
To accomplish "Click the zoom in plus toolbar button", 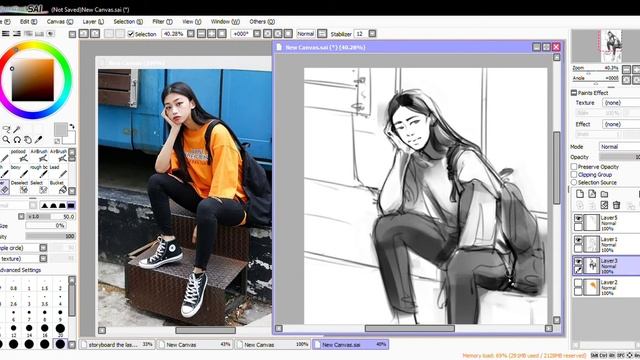I will click(x=211, y=33).
